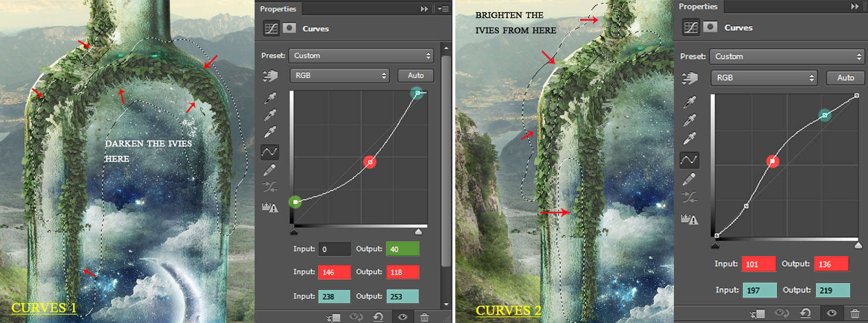868x323 pixels.
Task: Choose the white point eyedropper in right Curves panel
Action: [689, 138]
